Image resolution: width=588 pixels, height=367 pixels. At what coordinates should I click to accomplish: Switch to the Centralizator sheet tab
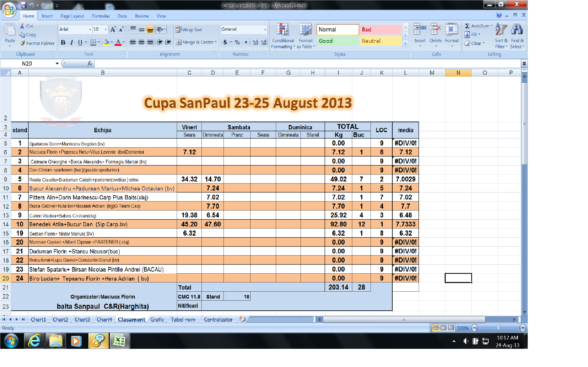point(218,320)
